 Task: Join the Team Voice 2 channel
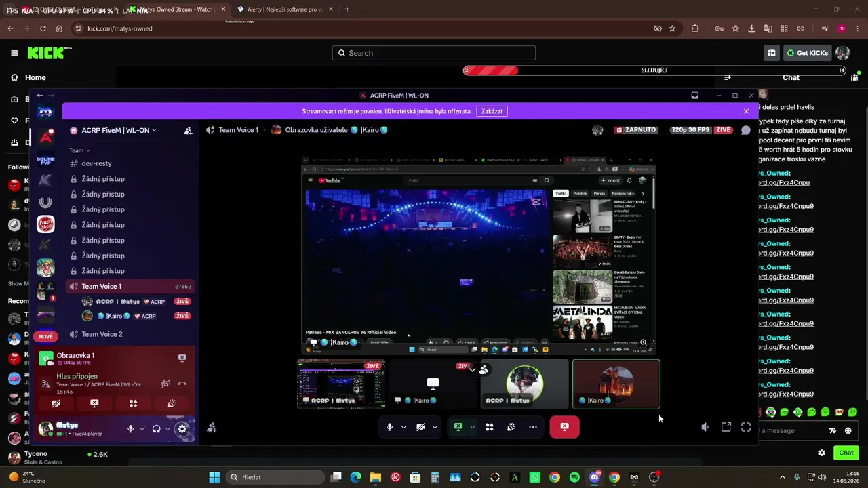[130, 334]
